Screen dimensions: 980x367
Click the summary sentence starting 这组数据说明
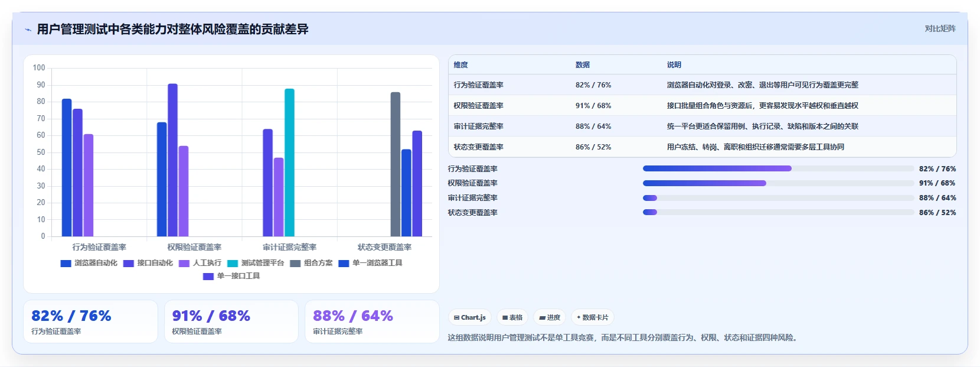tap(624, 338)
